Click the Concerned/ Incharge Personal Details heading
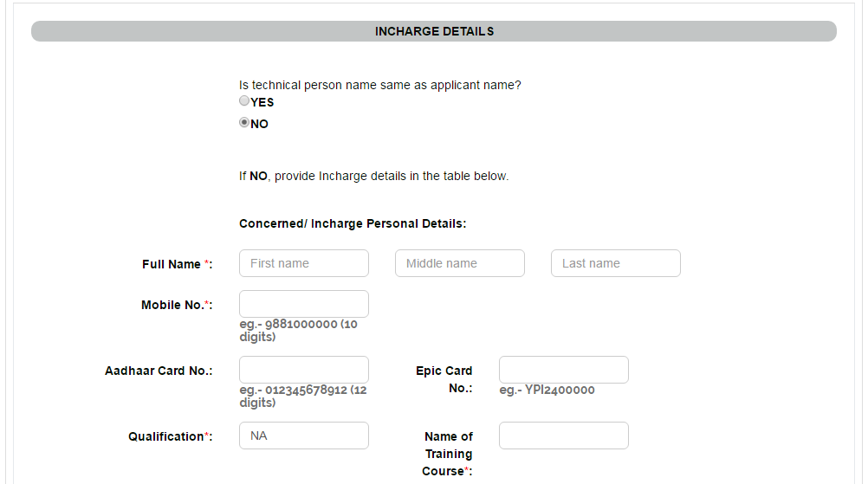 point(353,223)
